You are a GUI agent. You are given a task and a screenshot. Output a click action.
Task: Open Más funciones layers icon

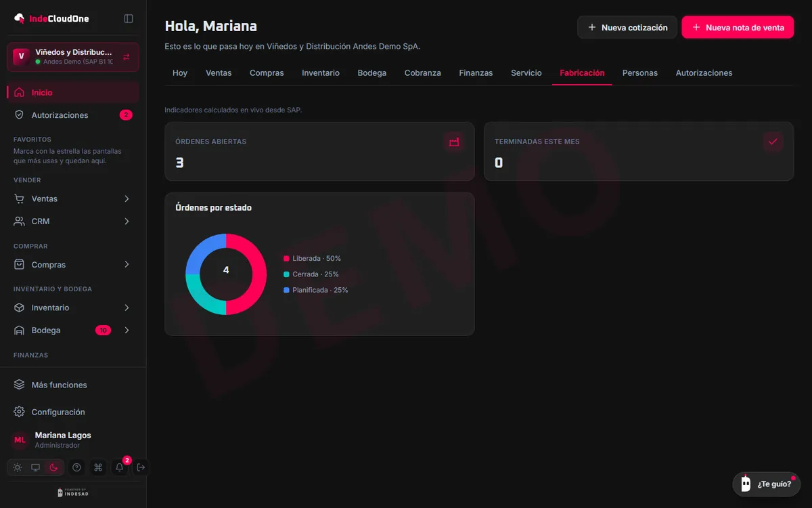point(20,385)
